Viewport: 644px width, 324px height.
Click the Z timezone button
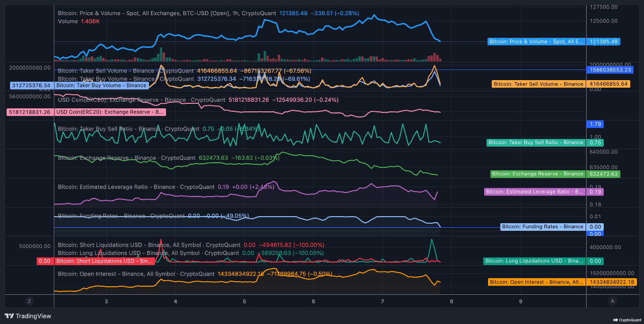tap(29, 301)
